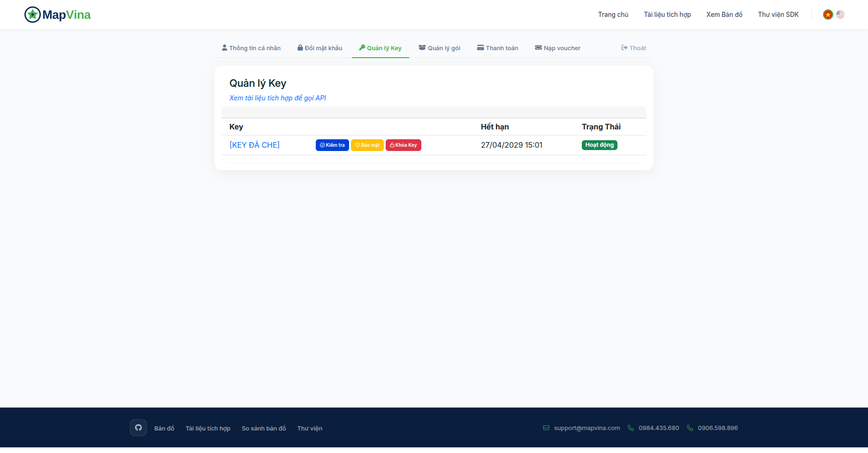Click the email envelope icon in footer
The width and height of the screenshot is (868, 453).
546,428
